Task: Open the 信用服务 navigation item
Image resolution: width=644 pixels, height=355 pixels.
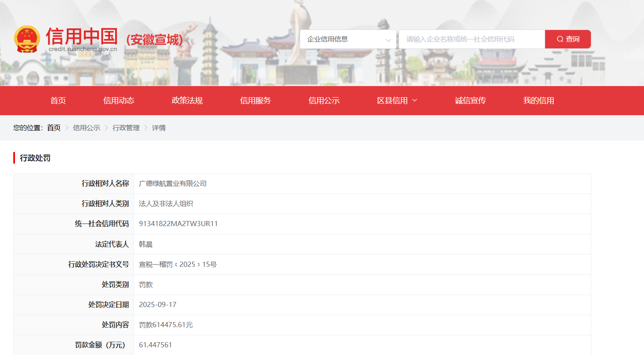Action: coord(256,101)
